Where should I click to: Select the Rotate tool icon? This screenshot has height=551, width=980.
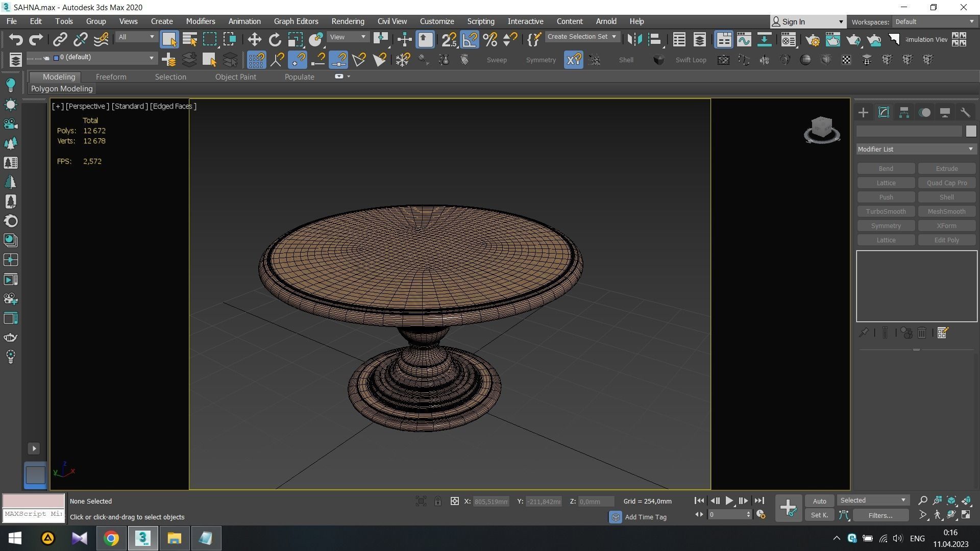click(x=275, y=39)
